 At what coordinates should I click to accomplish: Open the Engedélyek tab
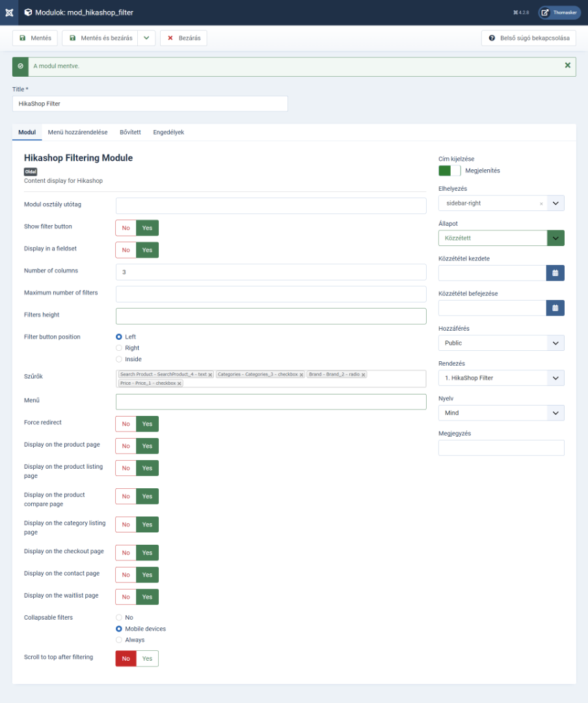point(168,132)
